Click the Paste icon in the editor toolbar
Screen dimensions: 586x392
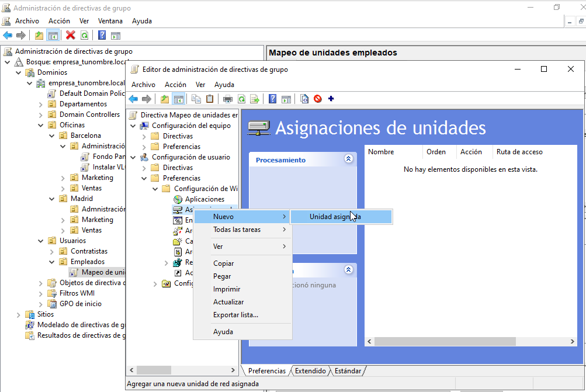(x=210, y=98)
